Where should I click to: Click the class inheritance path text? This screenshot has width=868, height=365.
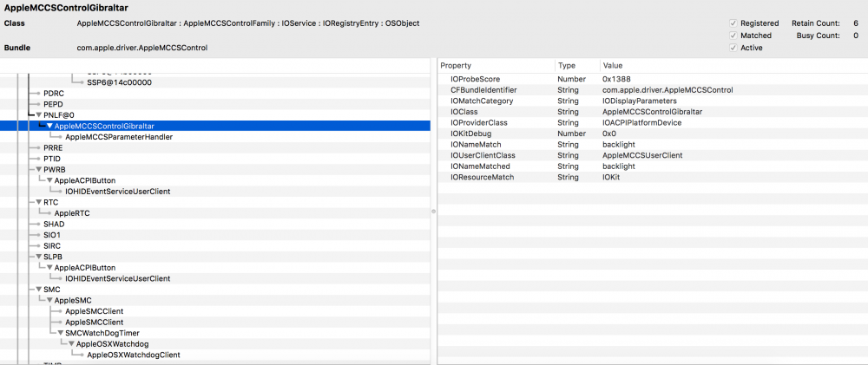(248, 23)
